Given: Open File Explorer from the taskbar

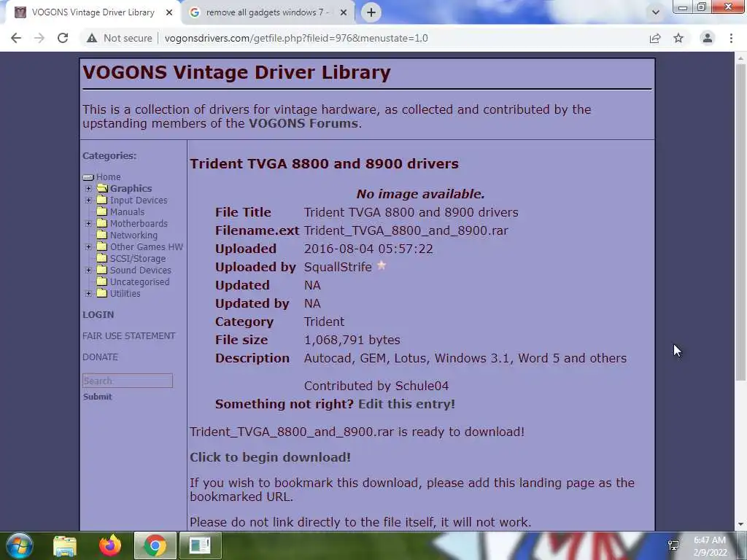Looking at the screenshot, I should click(65, 545).
